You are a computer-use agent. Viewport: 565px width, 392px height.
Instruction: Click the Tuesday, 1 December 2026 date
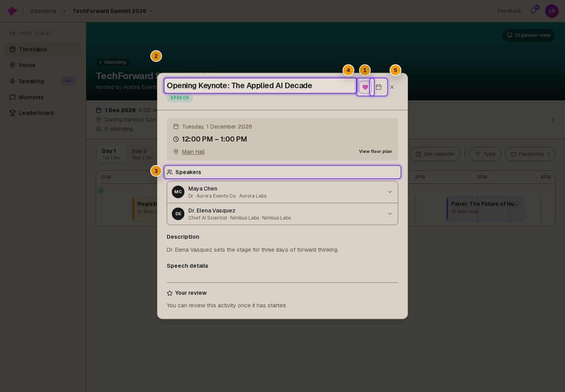[x=217, y=127]
